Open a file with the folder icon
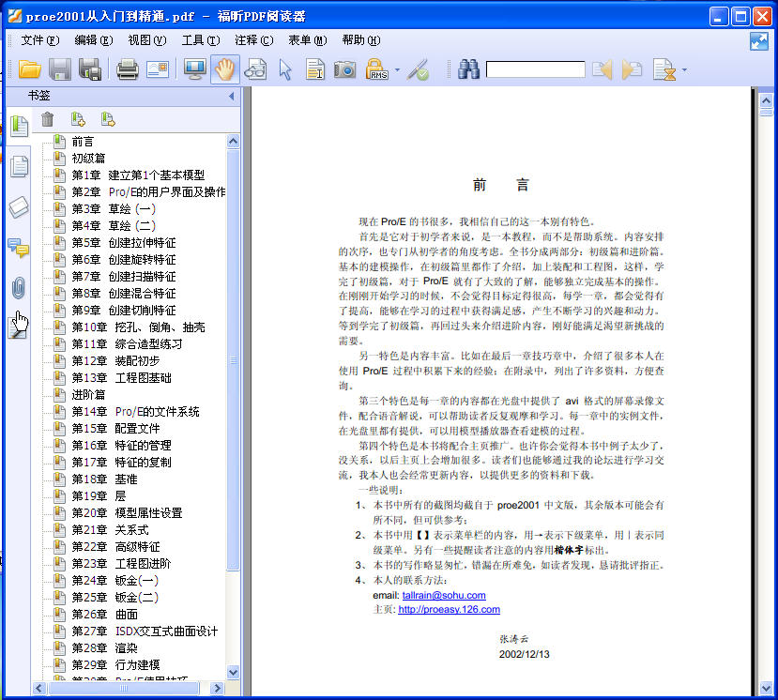This screenshot has height=700, width=778. [30, 69]
